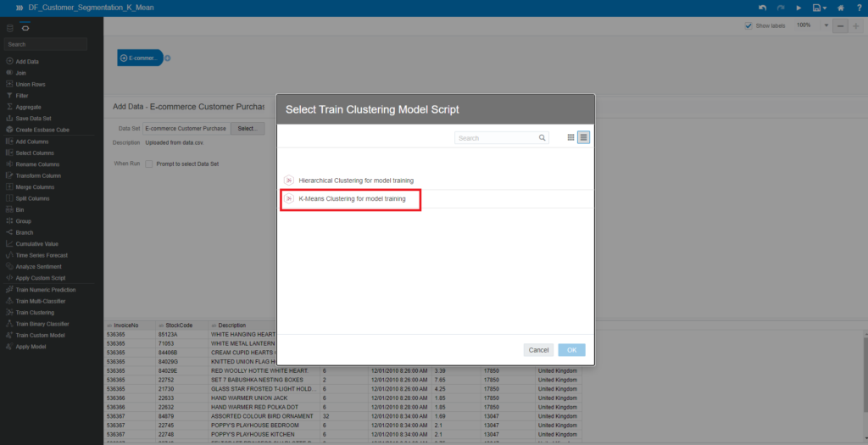Select the Group step
Screen dimensions: 868x445
23,221
